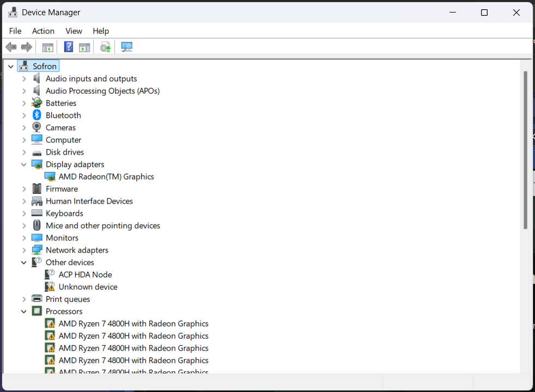
Task: Click the Mice and other pointing devices icon
Action: tap(37, 225)
